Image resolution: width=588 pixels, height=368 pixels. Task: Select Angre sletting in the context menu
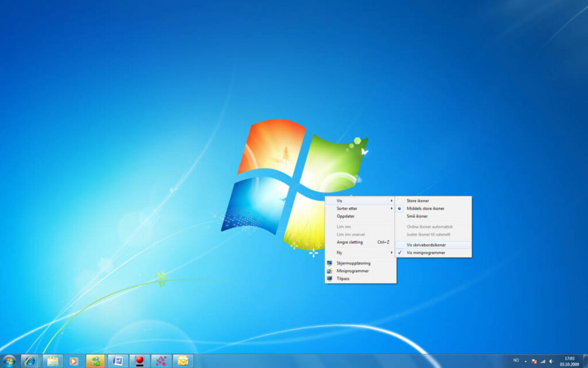360,242
